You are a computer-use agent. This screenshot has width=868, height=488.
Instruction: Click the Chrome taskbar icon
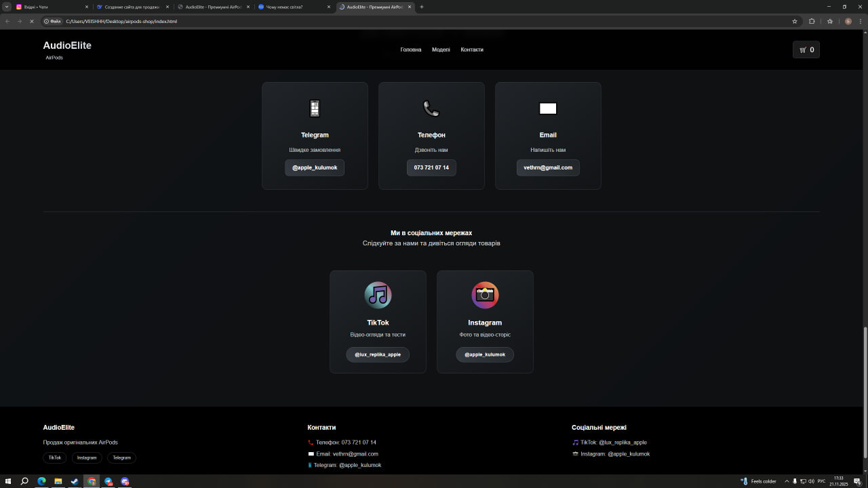click(92, 481)
